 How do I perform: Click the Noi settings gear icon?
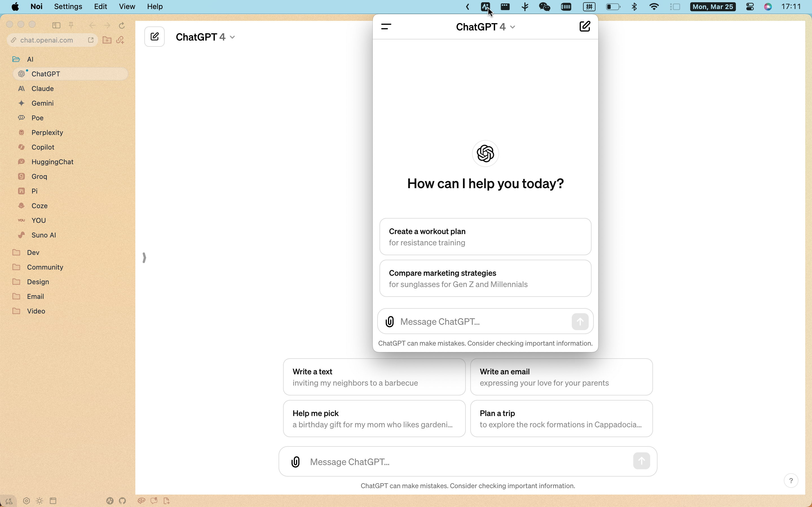point(26,501)
